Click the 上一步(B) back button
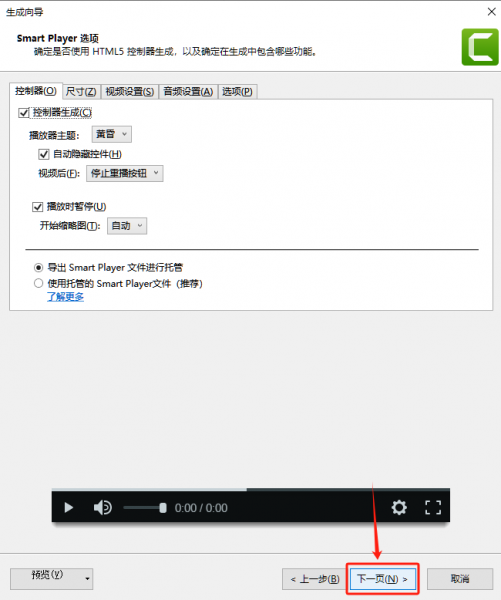 pos(315,579)
